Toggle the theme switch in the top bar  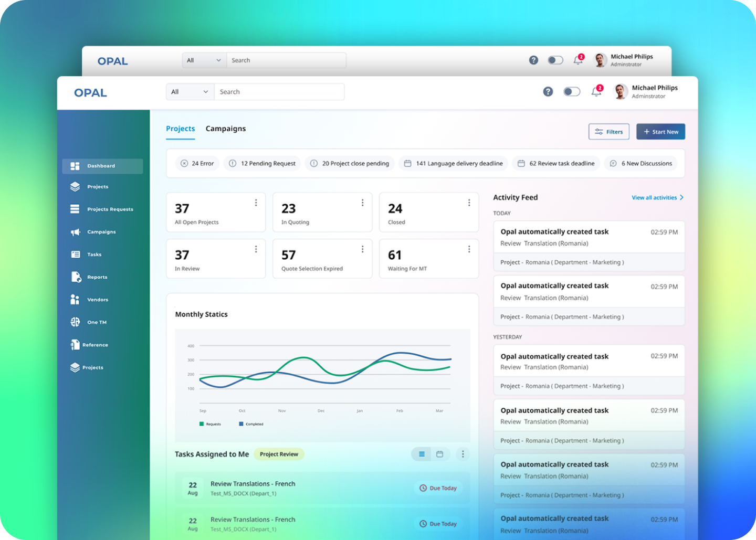click(x=572, y=91)
